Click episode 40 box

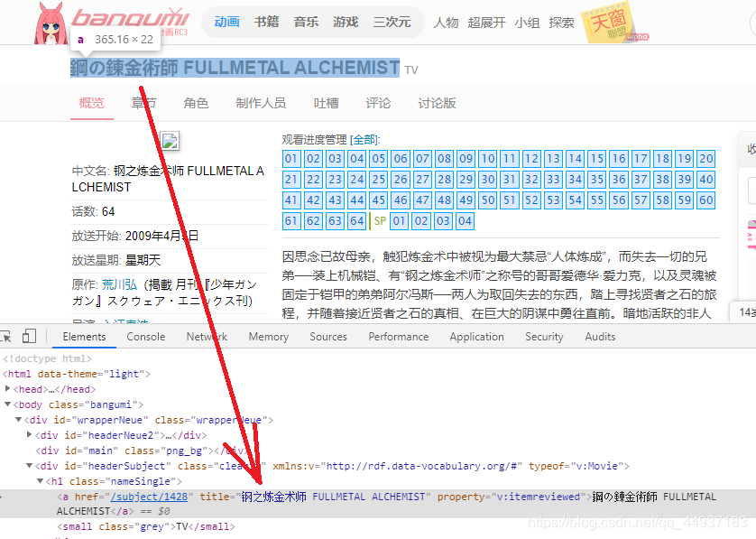point(706,180)
